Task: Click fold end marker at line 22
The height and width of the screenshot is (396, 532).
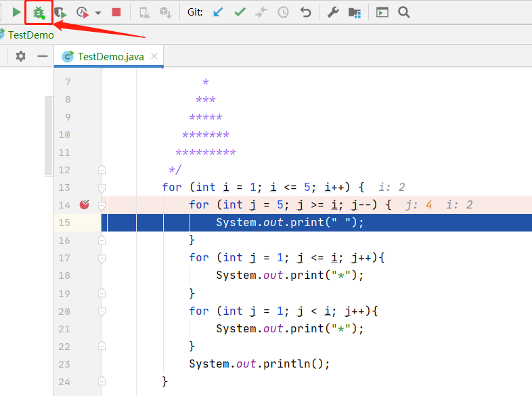Action: pos(102,346)
